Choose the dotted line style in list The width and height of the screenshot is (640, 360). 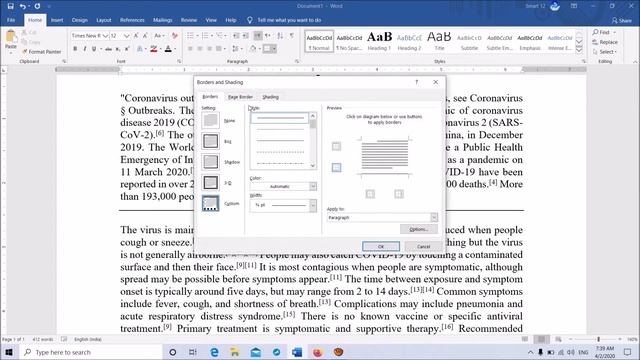280,152
